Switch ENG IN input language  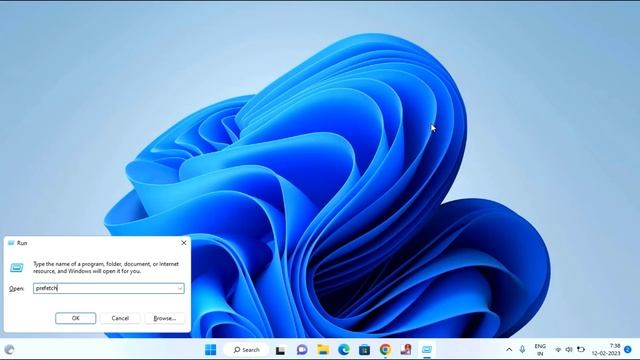[540, 350]
